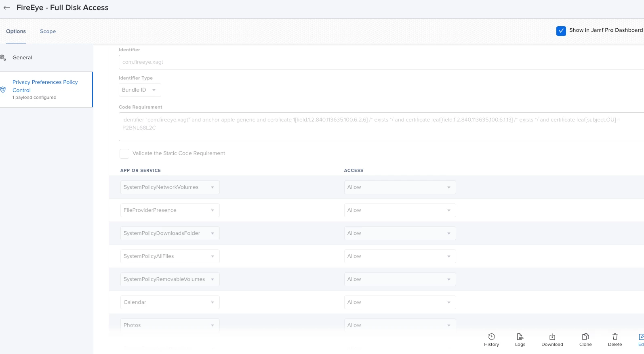
Task: Click the Identifier Type label
Action: pyautogui.click(x=136, y=78)
